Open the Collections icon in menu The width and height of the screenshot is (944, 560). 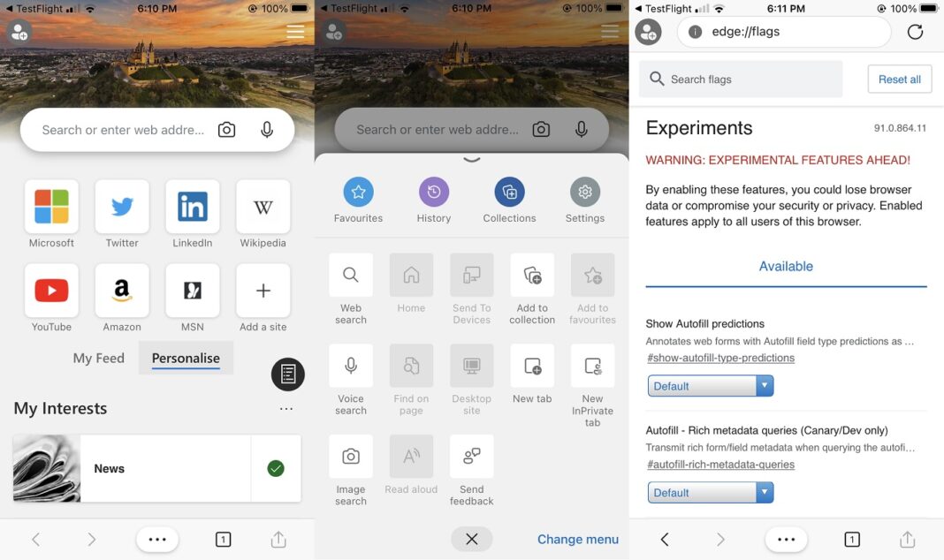[509, 192]
